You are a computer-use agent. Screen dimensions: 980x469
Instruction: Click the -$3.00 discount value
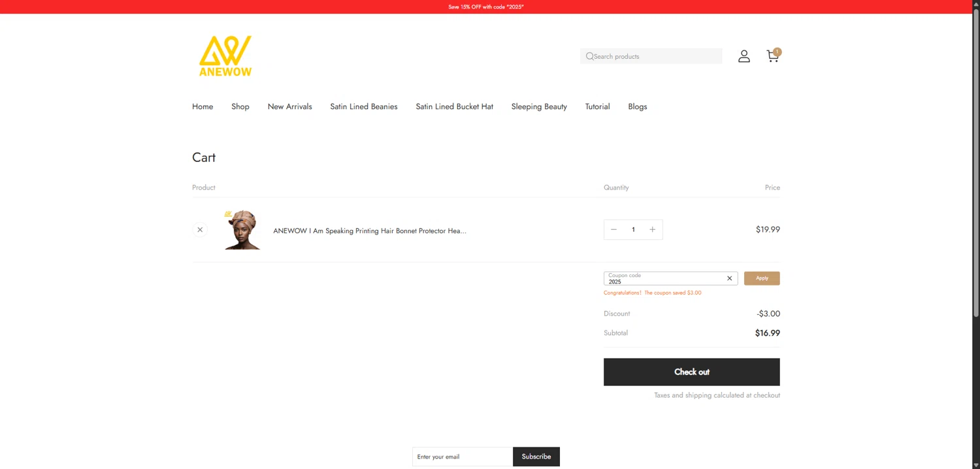coord(768,314)
